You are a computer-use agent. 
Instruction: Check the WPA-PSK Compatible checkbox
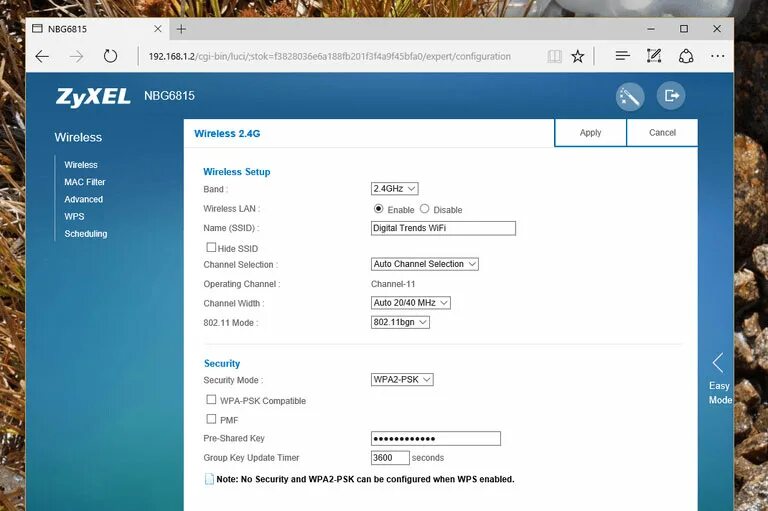[x=211, y=400]
